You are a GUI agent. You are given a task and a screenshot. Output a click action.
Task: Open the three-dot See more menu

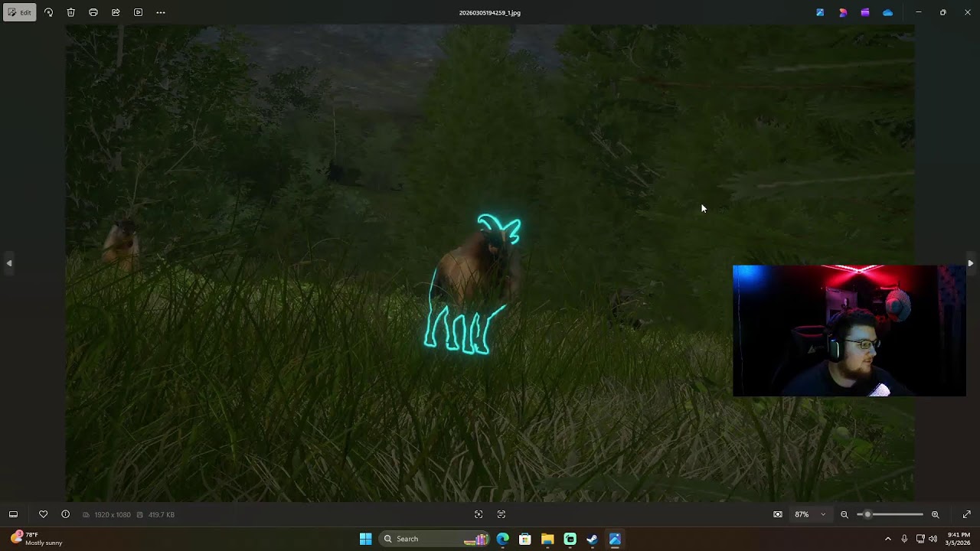(161, 12)
